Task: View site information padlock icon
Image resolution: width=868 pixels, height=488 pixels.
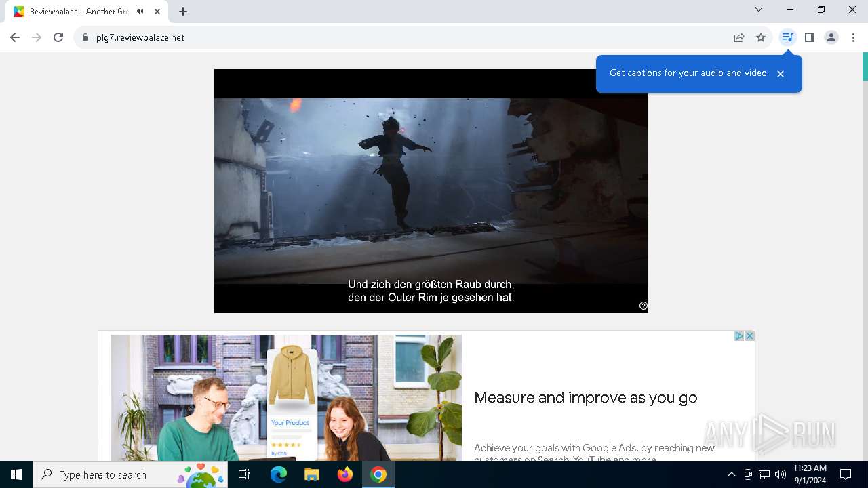Action: [85, 37]
